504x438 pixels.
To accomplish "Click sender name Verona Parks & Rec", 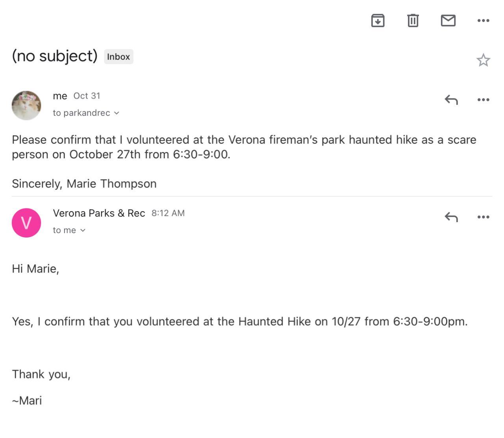I will [99, 213].
